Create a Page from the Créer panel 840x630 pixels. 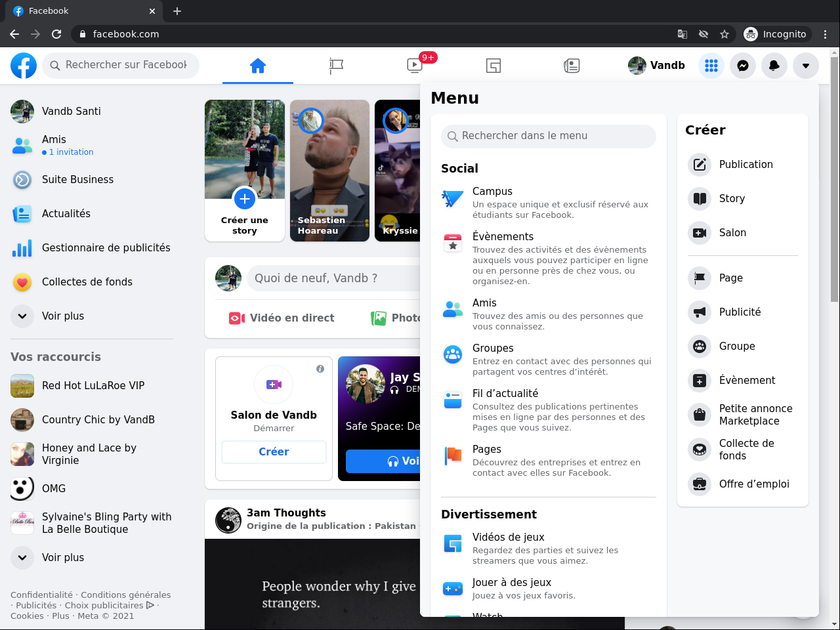click(743, 278)
